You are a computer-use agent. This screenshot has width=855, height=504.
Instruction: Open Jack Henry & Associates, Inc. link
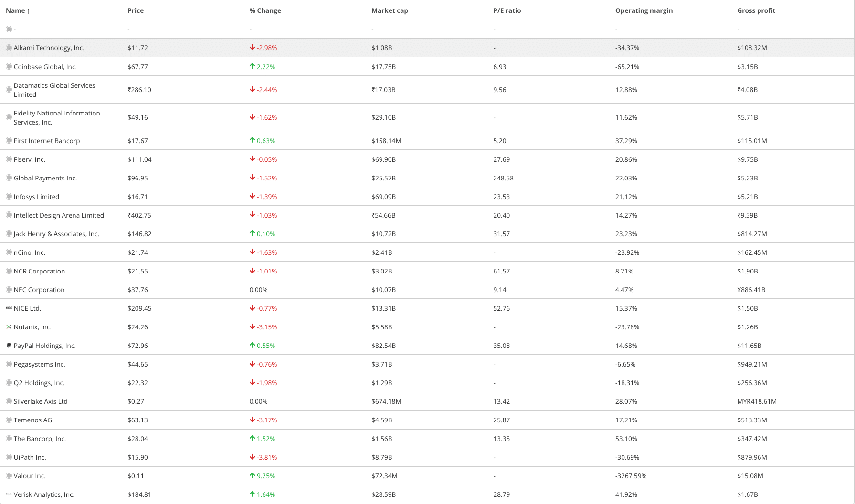point(56,234)
